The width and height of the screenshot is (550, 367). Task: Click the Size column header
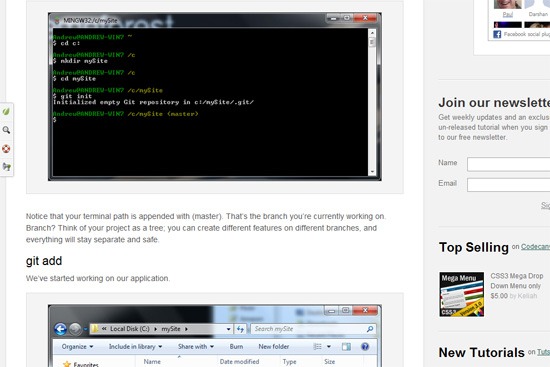(x=329, y=361)
